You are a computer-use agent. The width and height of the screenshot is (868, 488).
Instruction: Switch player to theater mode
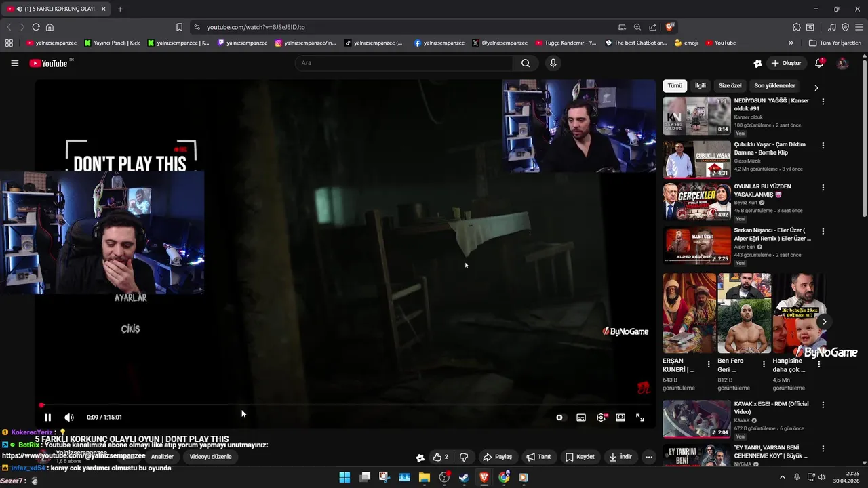click(620, 418)
